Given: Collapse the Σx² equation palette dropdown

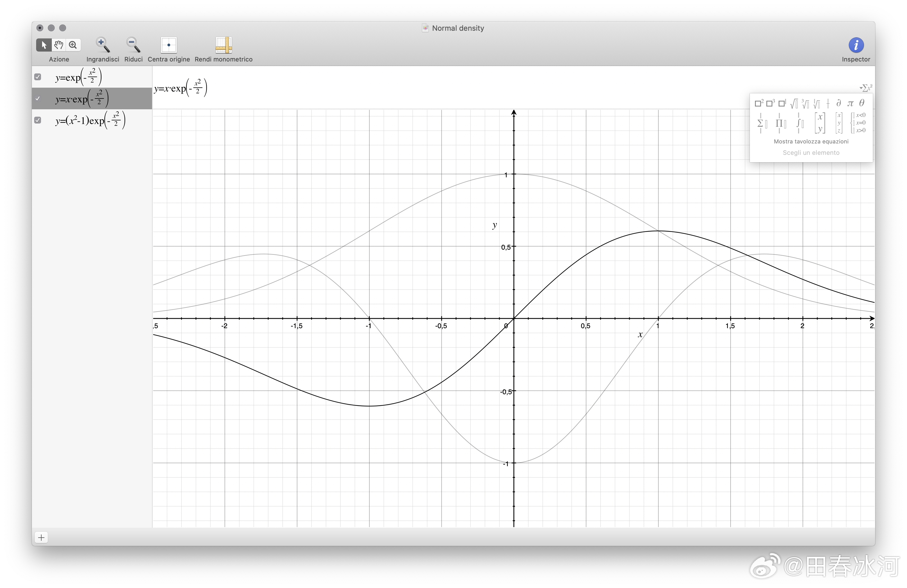Looking at the screenshot, I should pos(865,88).
